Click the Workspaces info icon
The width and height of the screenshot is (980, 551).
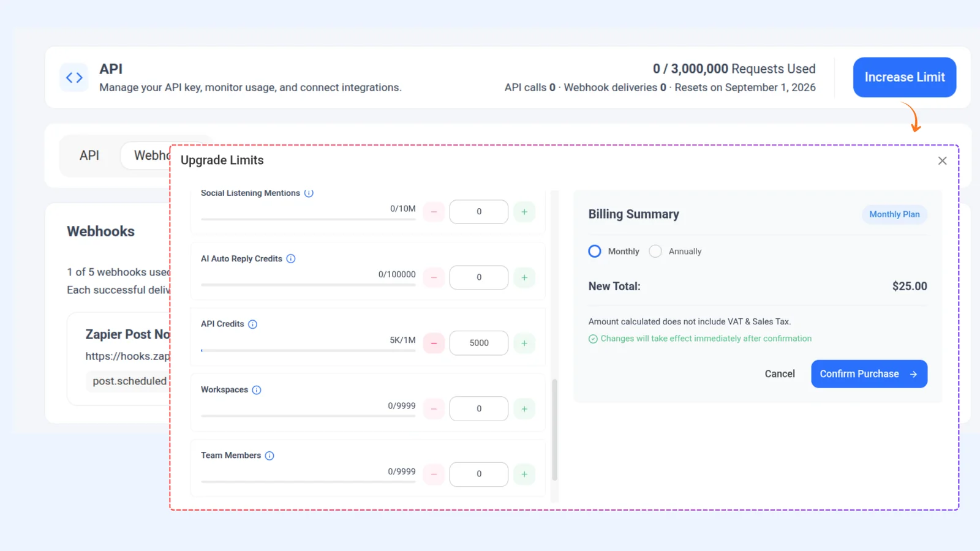coord(257,390)
